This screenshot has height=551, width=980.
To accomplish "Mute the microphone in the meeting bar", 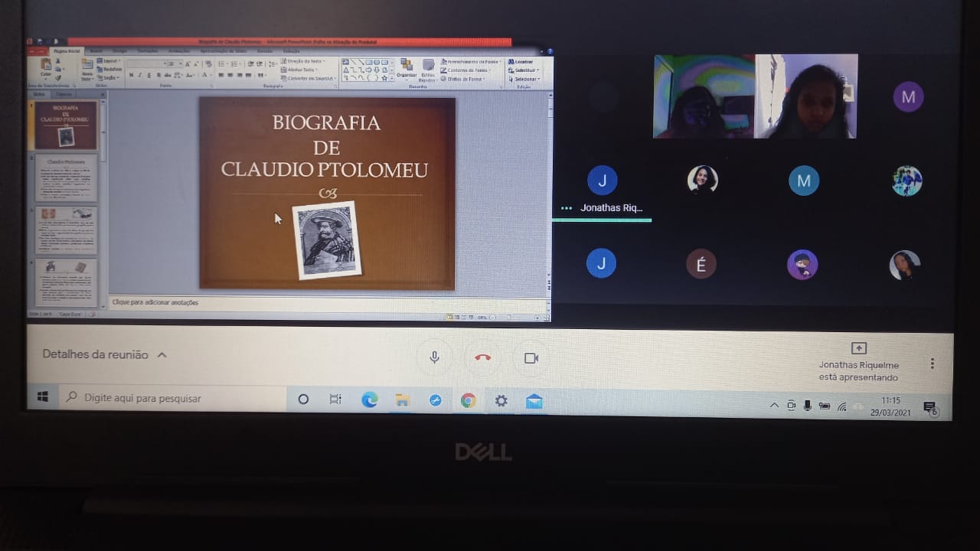I will pos(434,357).
